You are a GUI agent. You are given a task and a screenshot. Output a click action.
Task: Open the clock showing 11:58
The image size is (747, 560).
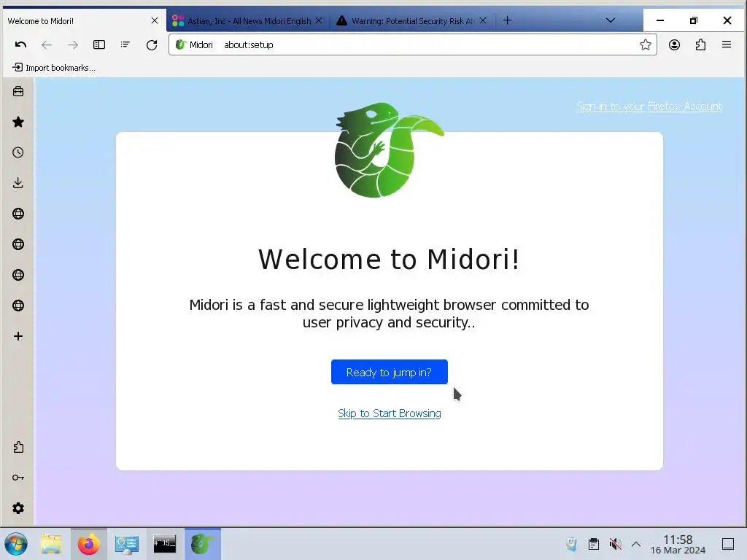[678, 544]
